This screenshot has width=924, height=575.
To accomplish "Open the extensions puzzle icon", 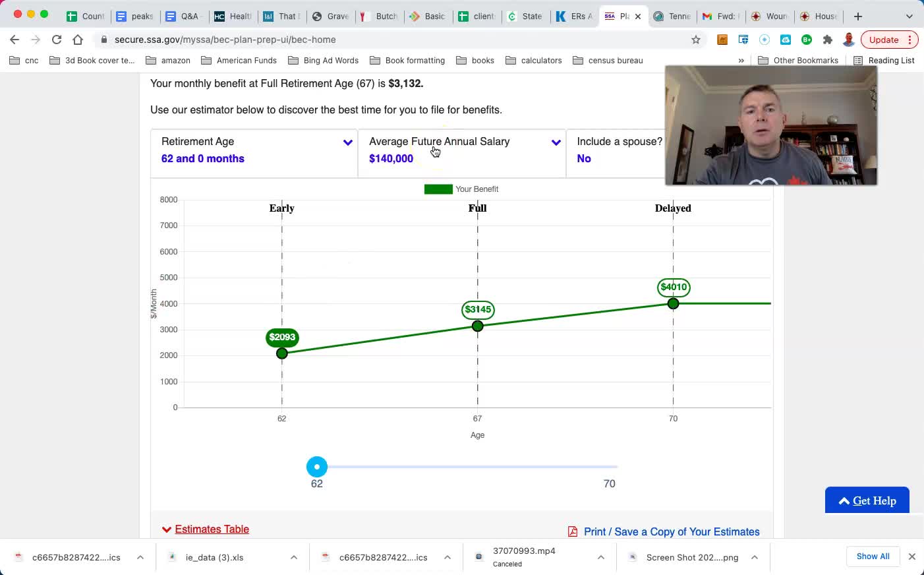I will pos(828,40).
